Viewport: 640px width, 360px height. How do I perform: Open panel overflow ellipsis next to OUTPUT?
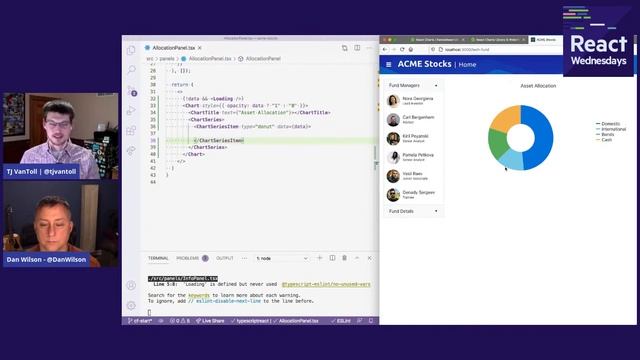(244, 258)
